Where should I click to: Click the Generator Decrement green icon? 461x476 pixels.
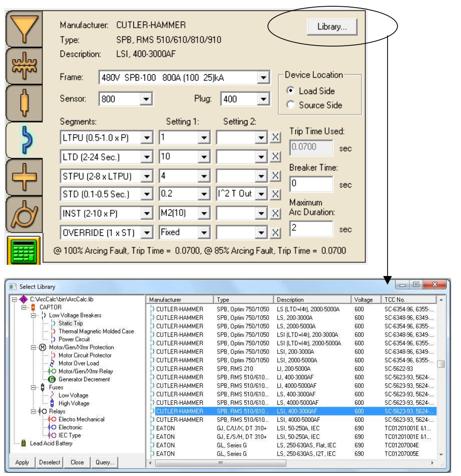[x=52, y=379]
